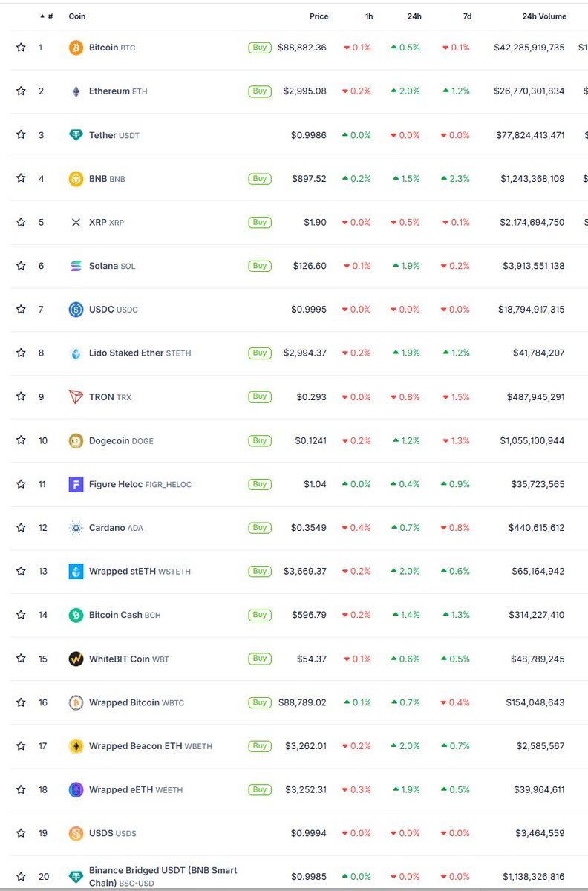Star Bitcoin as a favorite
588x891 pixels.
point(21,48)
